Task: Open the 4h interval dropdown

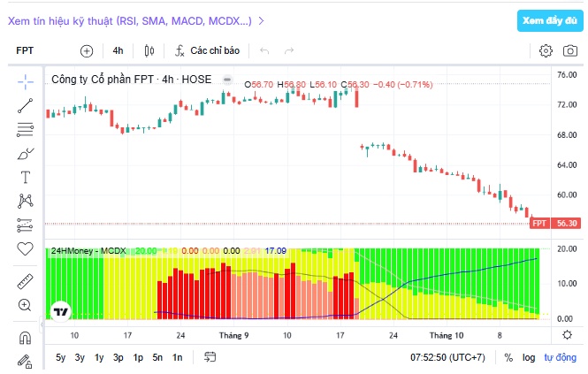Action: 118,50
